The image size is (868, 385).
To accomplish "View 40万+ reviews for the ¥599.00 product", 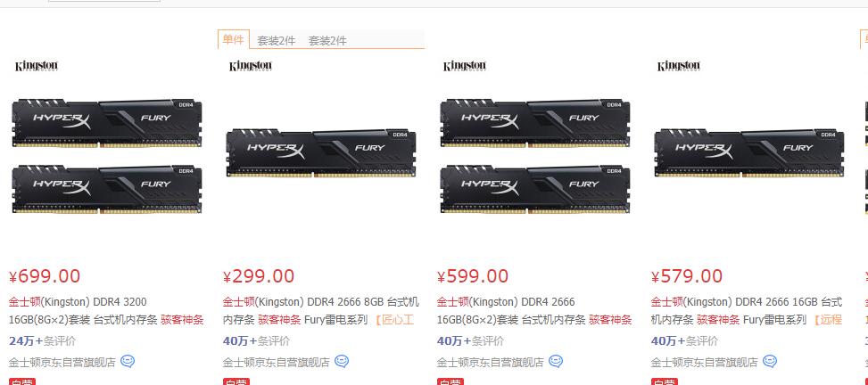I will [470, 340].
